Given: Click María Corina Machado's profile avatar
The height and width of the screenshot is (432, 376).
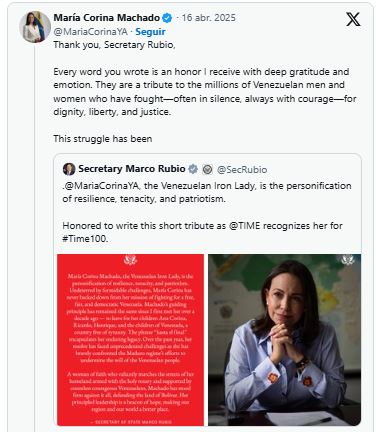Looking at the screenshot, I should point(35,27).
